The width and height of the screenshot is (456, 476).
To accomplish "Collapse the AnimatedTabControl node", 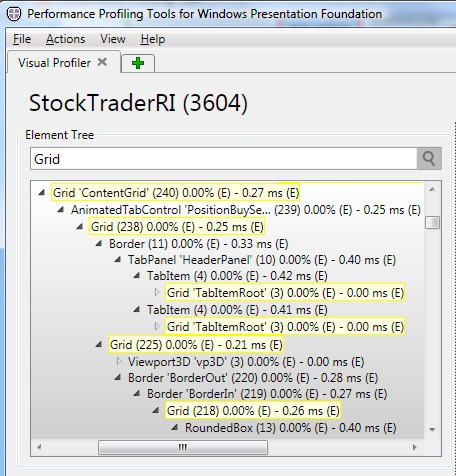I will 61,210.
